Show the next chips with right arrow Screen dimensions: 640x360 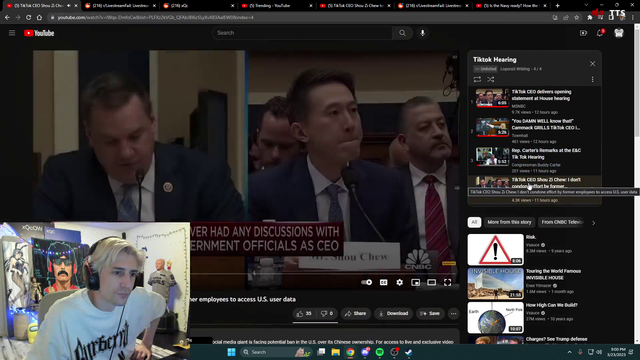pyautogui.click(x=593, y=223)
